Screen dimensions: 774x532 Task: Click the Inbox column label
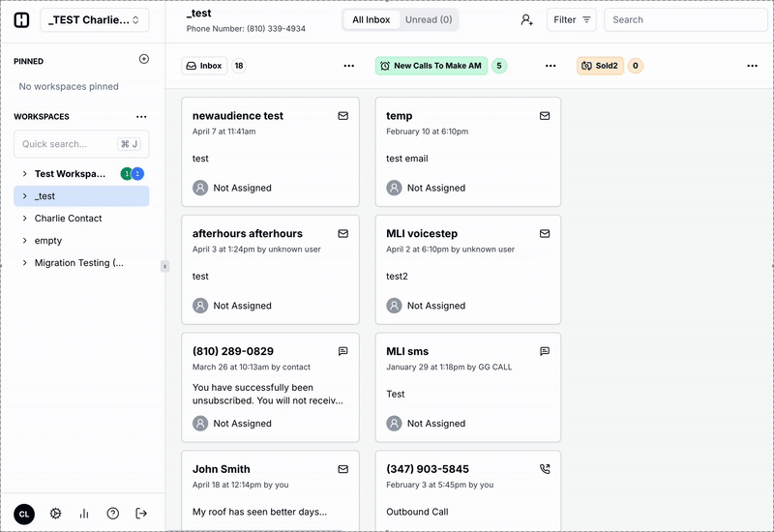pos(204,66)
